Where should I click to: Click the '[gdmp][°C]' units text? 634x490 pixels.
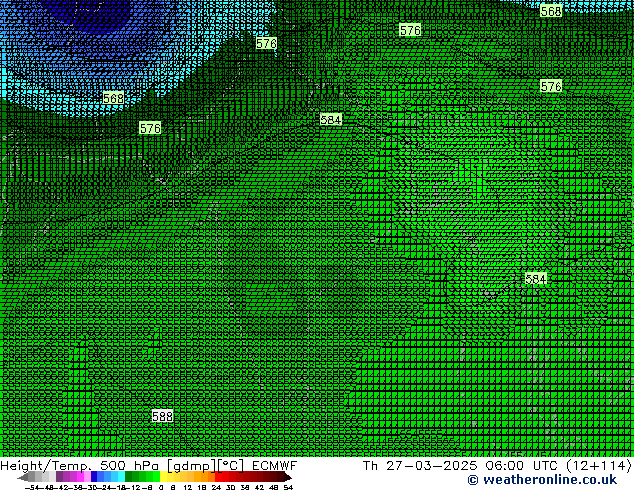point(205,466)
